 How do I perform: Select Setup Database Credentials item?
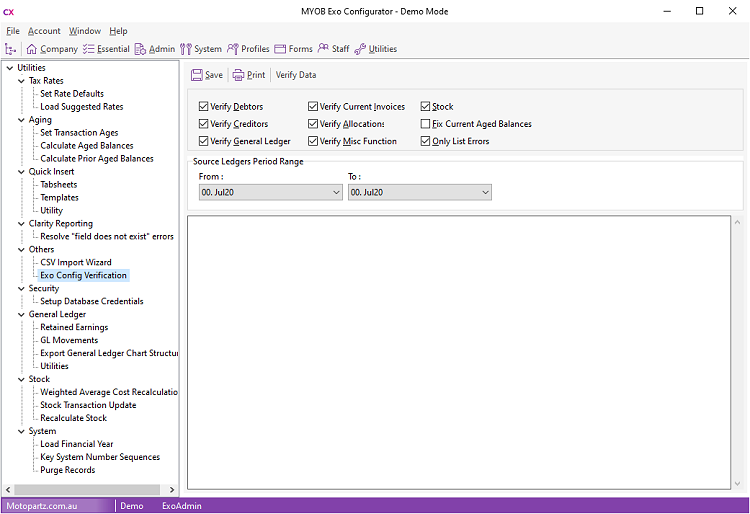pyautogui.click(x=92, y=301)
